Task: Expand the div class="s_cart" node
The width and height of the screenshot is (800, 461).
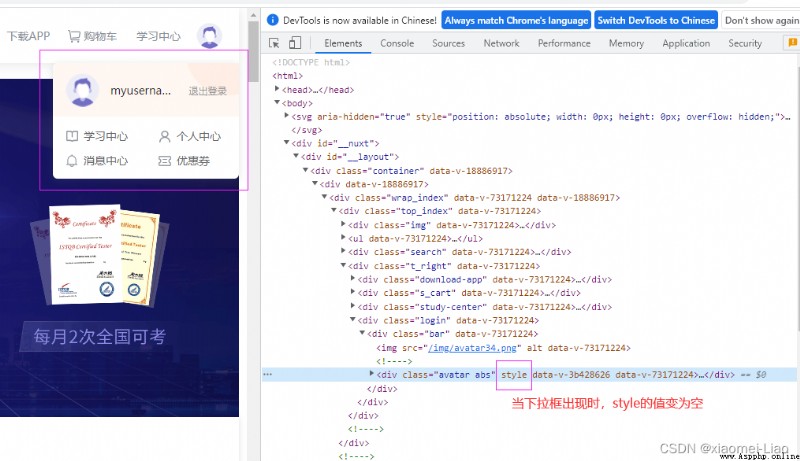Action: pos(353,292)
